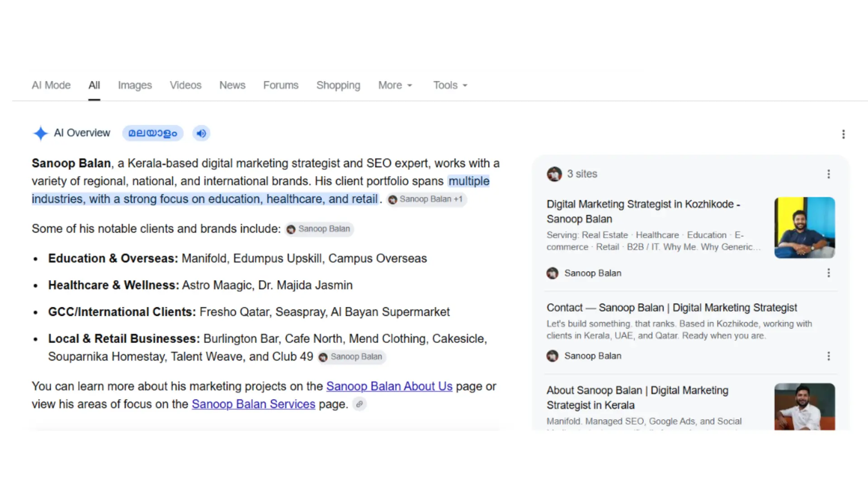
Task: Click snippet starting Let's build something
Action: (679, 330)
